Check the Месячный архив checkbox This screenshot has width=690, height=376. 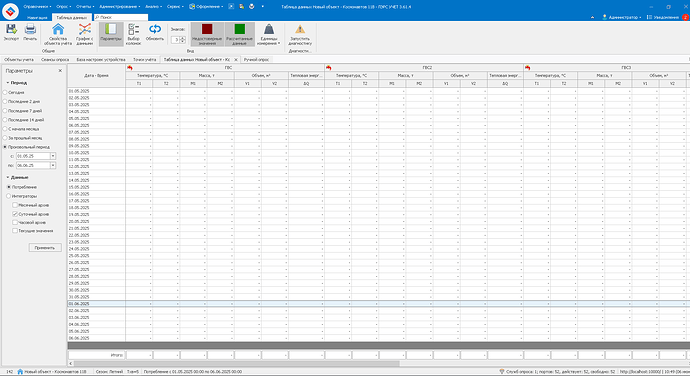(x=15, y=205)
